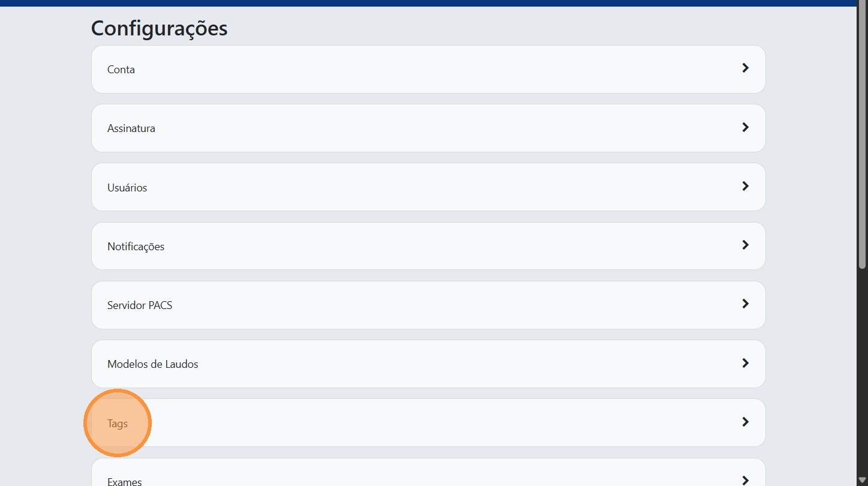Expand Servidor PACS using its chevron
This screenshot has height=486, width=868.
745,304
